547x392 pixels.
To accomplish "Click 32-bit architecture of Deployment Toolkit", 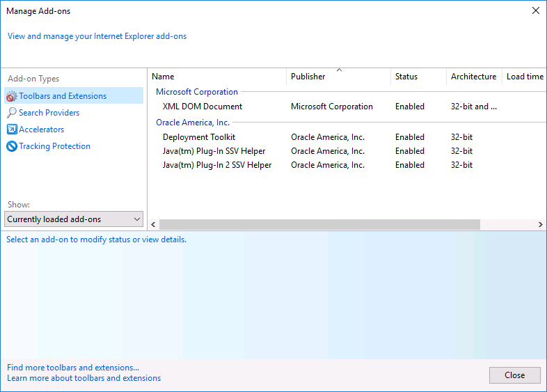I will pos(461,137).
